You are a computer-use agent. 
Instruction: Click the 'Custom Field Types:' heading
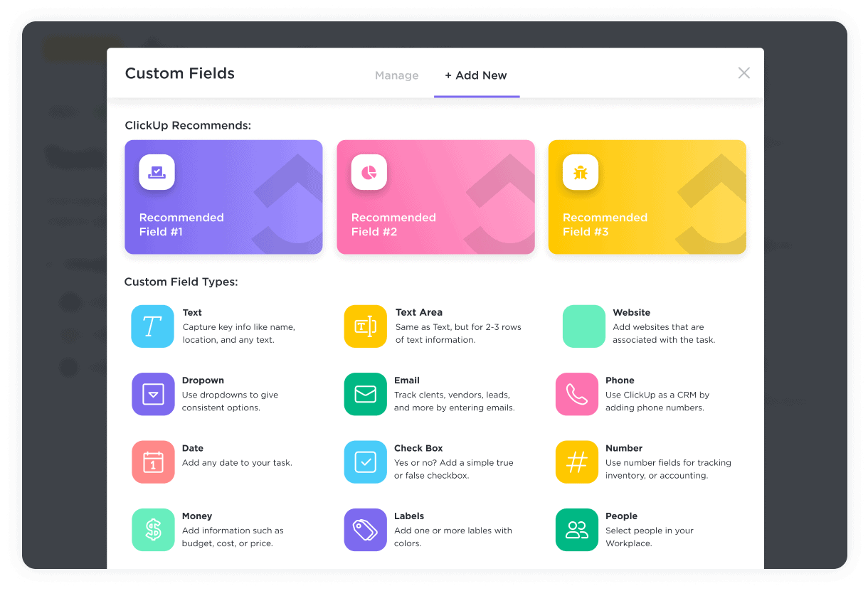pyautogui.click(x=181, y=282)
